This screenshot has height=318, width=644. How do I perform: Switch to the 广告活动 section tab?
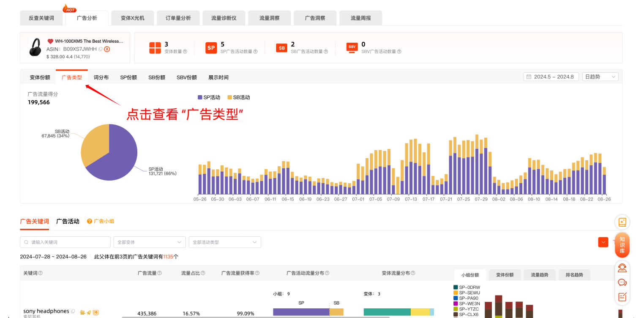[x=68, y=221]
